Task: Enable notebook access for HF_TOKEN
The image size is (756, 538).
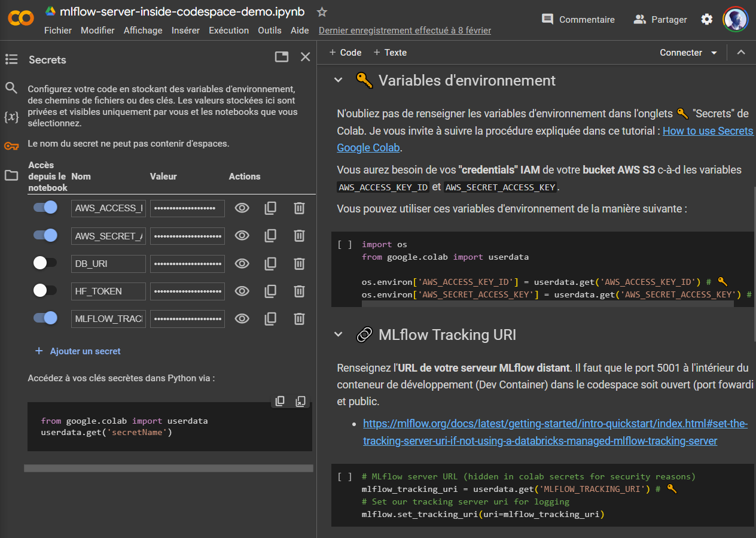Action: coord(45,290)
